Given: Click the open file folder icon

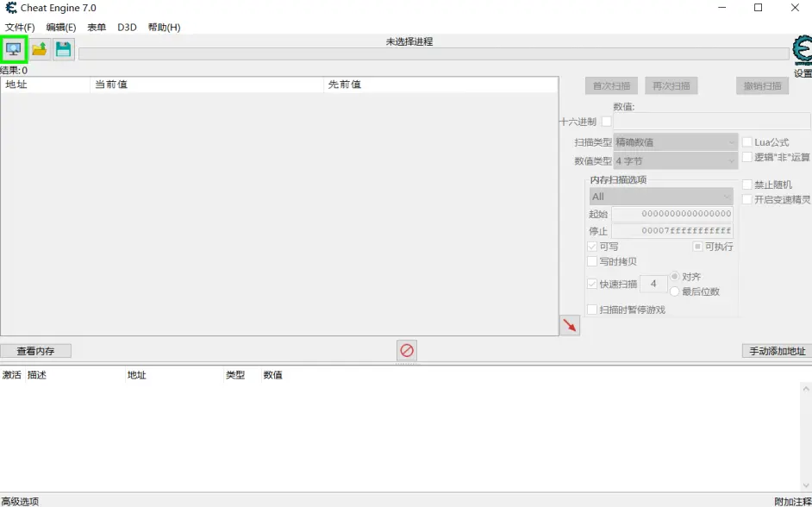Looking at the screenshot, I should (x=39, y=49).
